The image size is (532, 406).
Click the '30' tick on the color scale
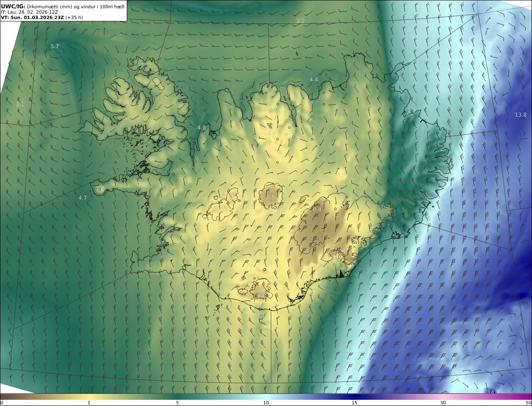[443, 403]
